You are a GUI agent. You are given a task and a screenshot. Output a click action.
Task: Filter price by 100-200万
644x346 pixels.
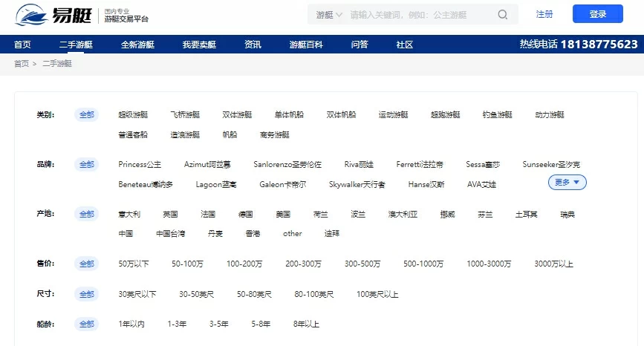(x=244, y=264)
